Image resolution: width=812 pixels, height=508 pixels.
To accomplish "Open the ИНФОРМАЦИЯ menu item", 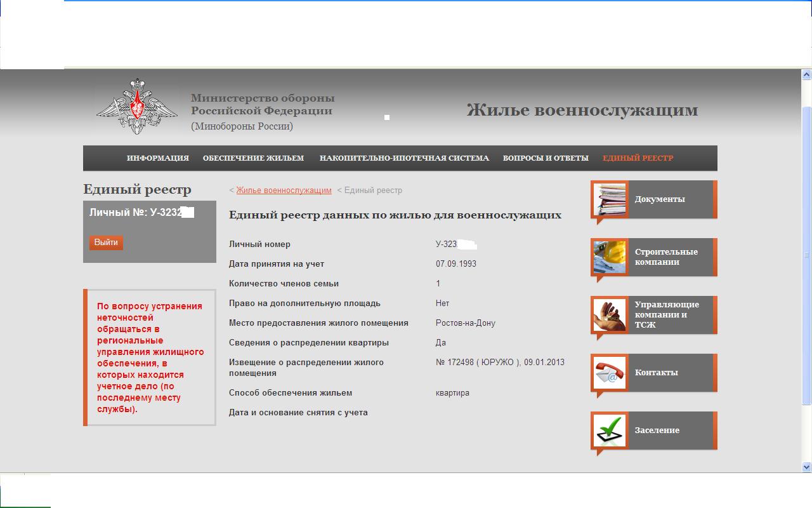I will pyautogui.click(x=157, y=158).
